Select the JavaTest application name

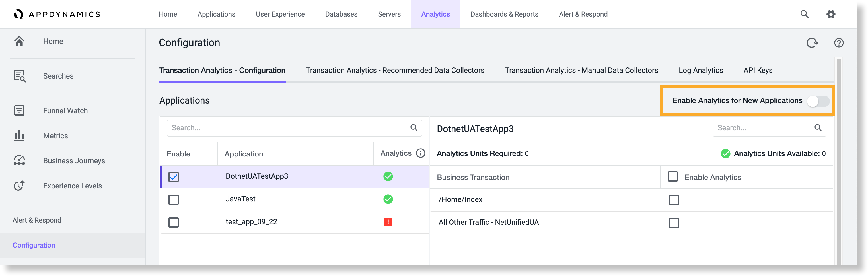[x=240, y=199]
